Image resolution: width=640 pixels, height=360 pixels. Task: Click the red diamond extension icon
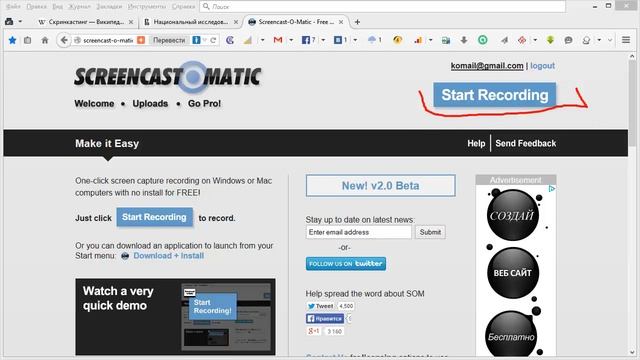coord(522,40)
